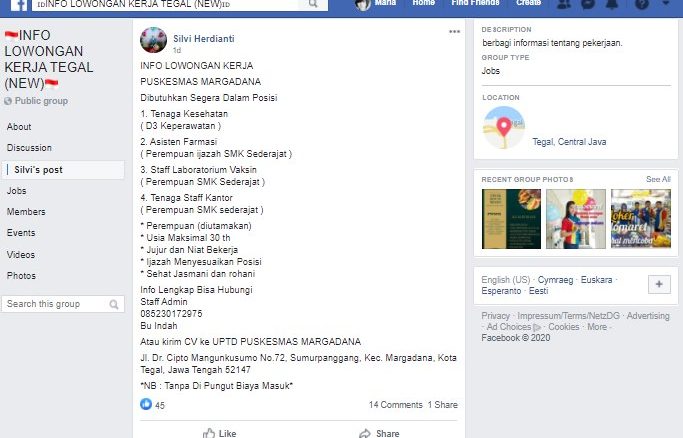Expand the account dropdown arrow
Viewport: 683px width, 438px height.
[666, 3]
